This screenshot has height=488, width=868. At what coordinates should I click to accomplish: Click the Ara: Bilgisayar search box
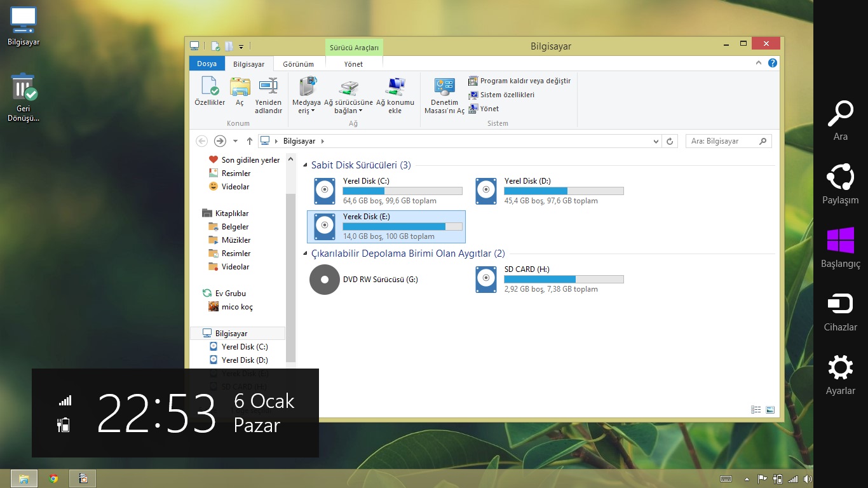(729, 141)
